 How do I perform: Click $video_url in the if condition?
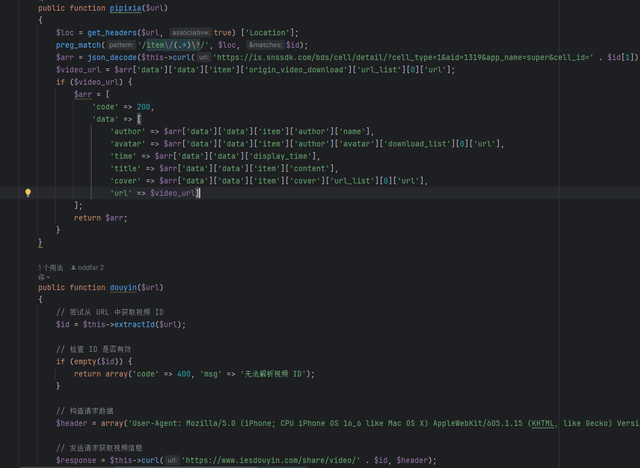[98, 82]
